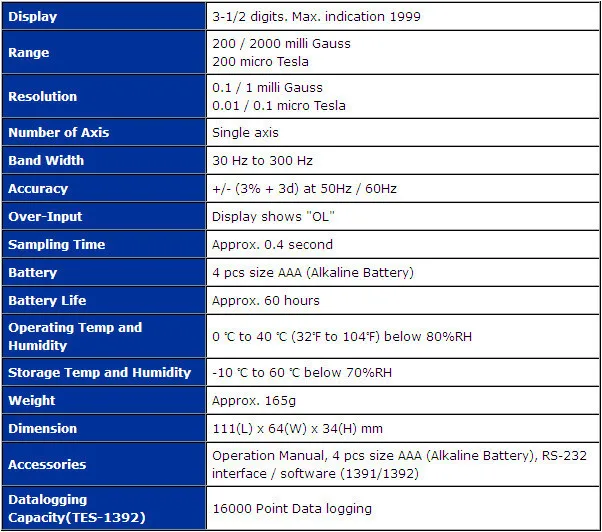602x532 pixels.
Task: Click the 'Sampling Time' label
Action: coord(56,245)
